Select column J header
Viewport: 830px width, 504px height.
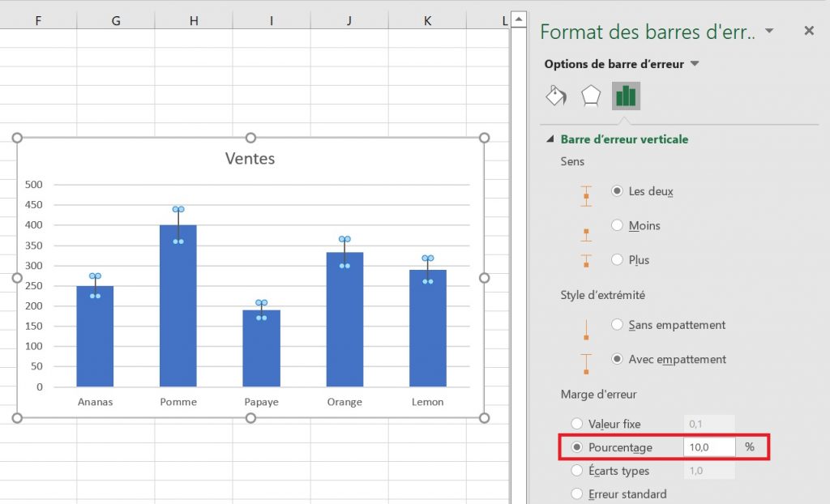click(349, 20)
